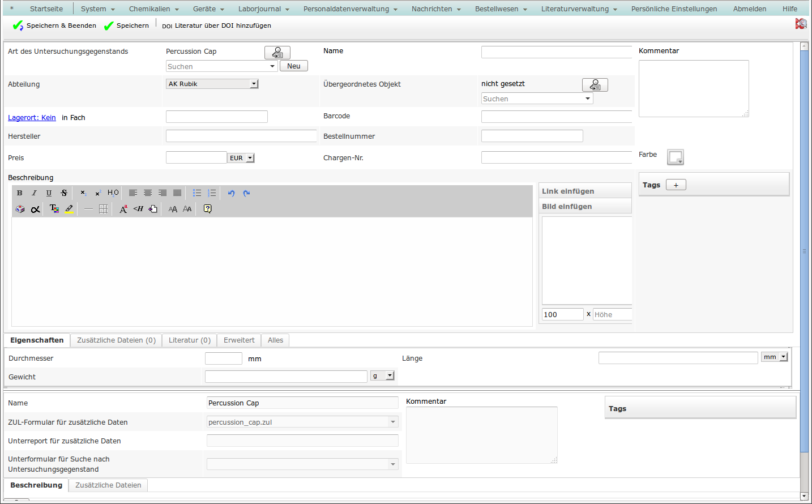Click the Speichern & Beenden button
The width and height of the screenshot is (812, 504).
point(54,25)
